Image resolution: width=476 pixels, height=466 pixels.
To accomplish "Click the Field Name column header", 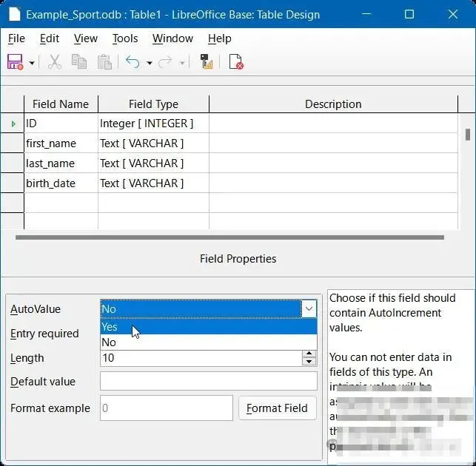I will pos(61,104).
